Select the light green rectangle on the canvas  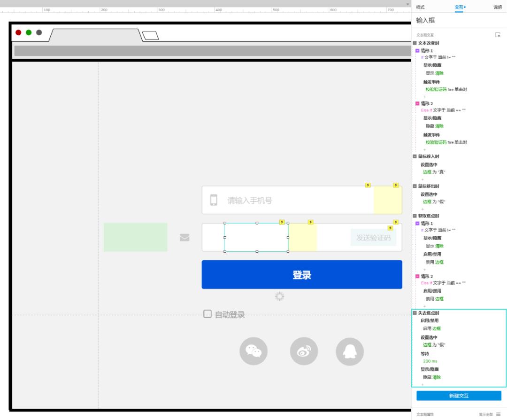tap(136, 237)
